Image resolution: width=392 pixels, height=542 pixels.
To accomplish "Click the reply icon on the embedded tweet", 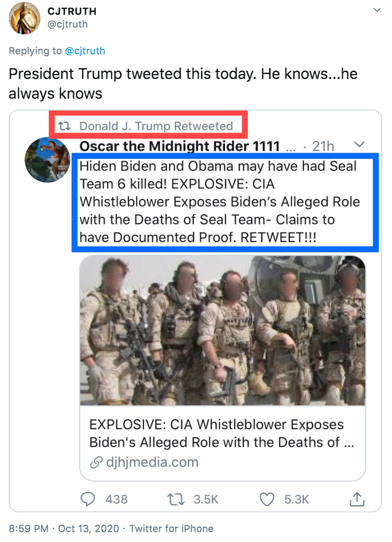I will click(x=88, y=500).
